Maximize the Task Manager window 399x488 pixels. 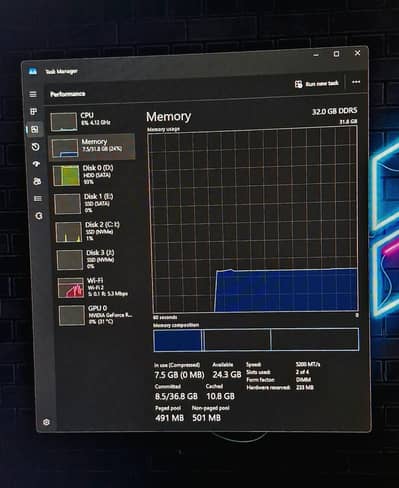[337, 54]
